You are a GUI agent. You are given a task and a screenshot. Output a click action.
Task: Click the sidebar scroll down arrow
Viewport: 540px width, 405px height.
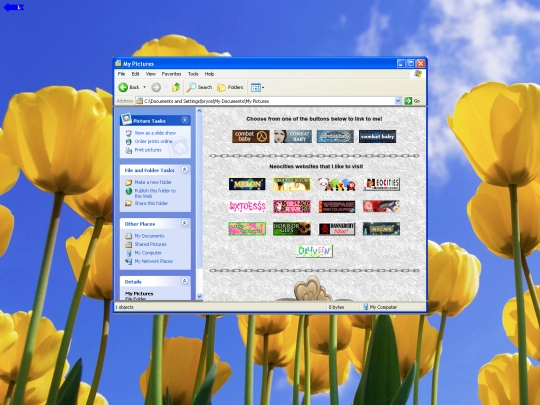tap(199, 297)
